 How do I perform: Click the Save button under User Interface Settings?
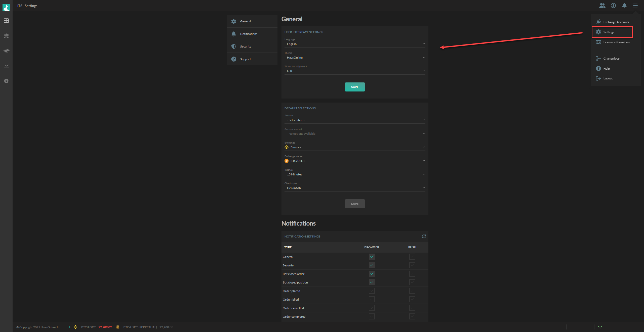[355, 87]
